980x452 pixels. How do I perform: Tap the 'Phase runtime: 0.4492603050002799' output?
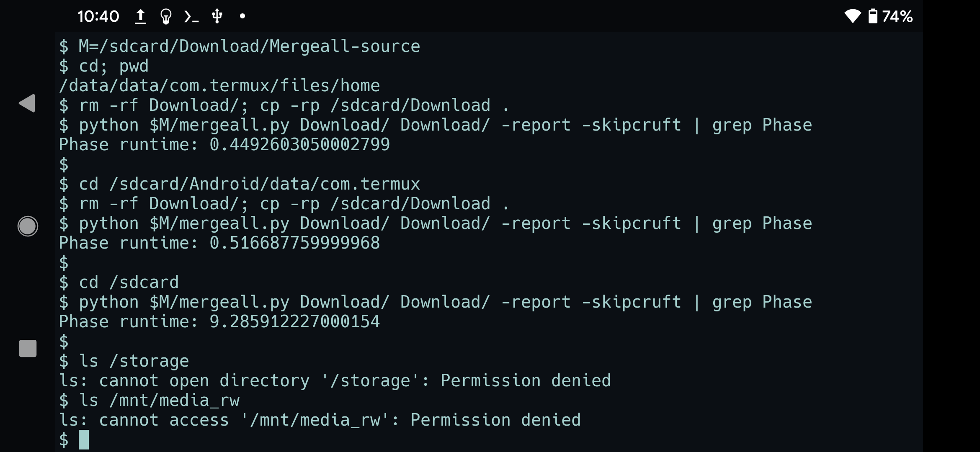(224, 145)
